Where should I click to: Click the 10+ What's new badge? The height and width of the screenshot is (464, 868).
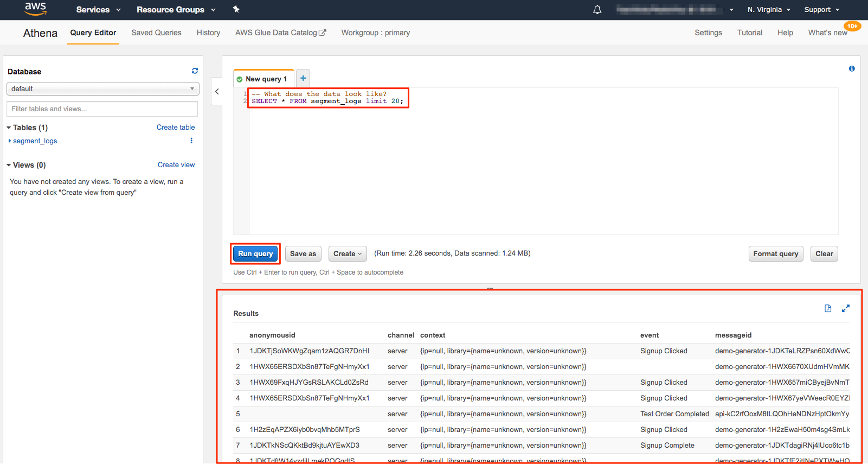pos(852,26)
